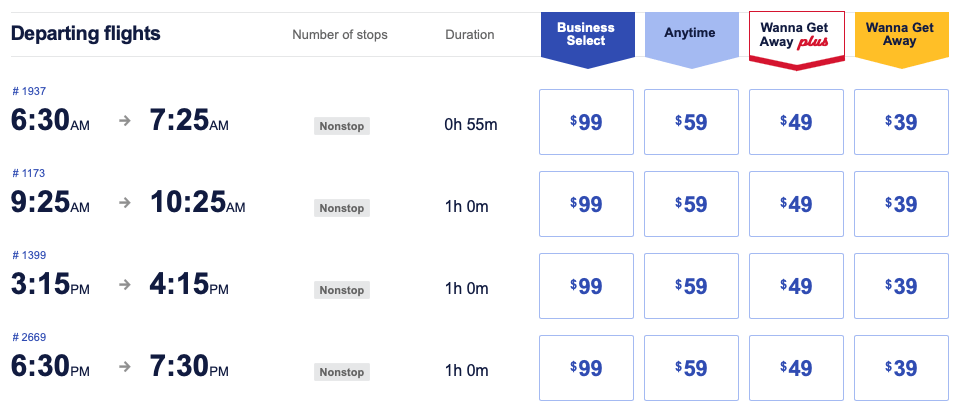
Task: Sort flights by Duration column
Action: coord(470,35)
